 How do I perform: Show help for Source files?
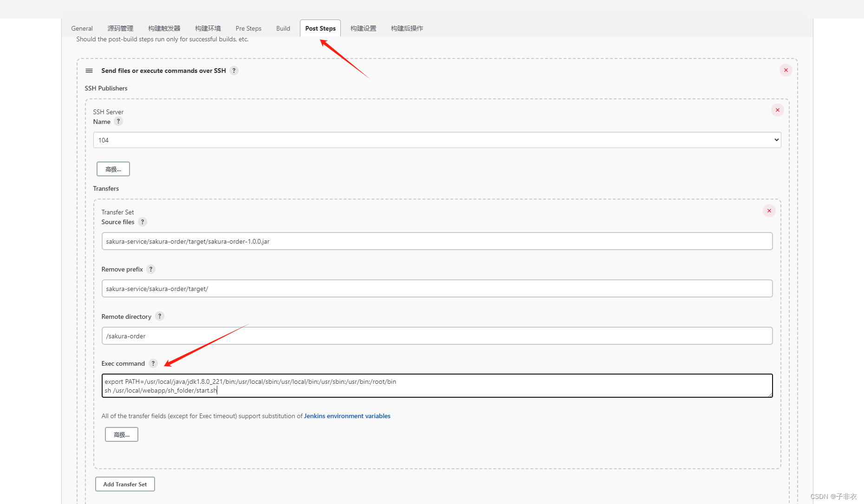click(x=143, y=222)
